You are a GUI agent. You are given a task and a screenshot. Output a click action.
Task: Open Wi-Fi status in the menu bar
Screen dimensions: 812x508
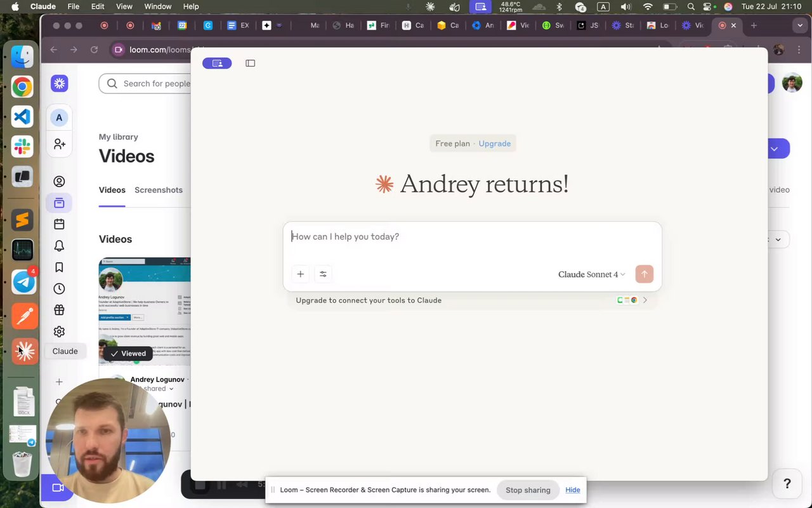tap(648, 6)
